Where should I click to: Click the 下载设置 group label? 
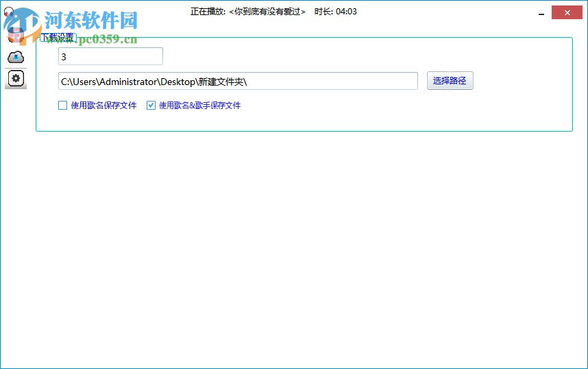(x=58, y=37)
